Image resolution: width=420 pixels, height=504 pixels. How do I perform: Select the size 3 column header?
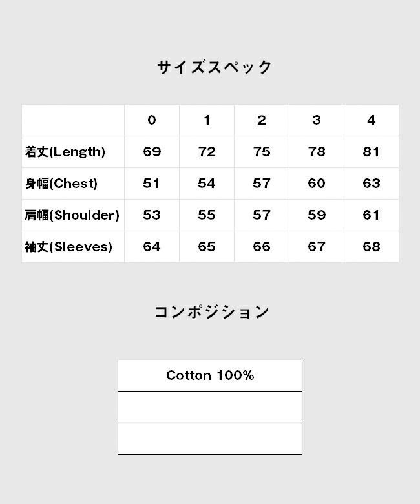pos(317,120)
